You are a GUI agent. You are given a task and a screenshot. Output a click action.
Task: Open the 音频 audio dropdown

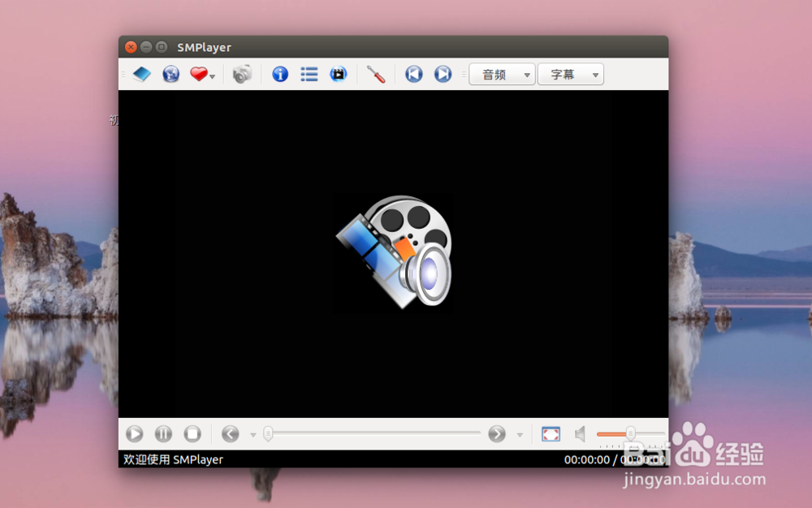pyautogui.click(x=502, y=75)
